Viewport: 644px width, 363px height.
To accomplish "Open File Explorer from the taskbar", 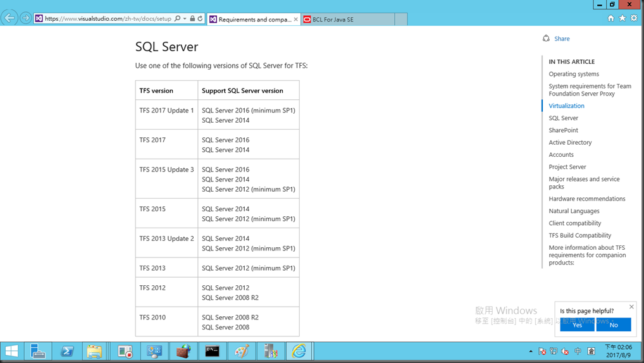I will [x=94, y=352].
